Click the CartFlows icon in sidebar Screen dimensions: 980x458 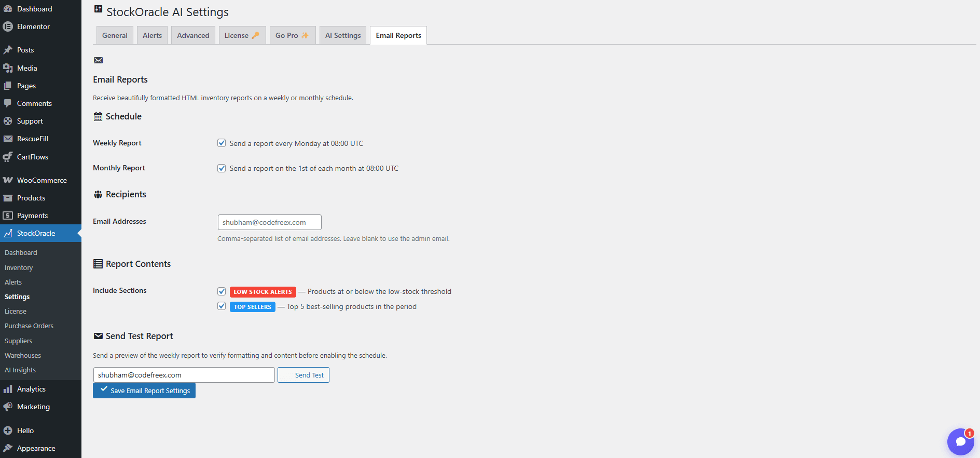8,157
